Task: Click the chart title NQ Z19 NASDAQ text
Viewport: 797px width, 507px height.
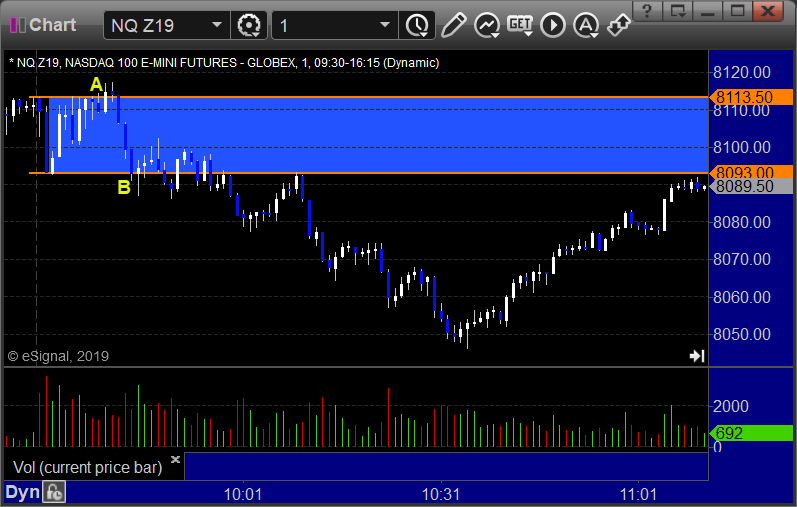Action: click(x=224, y=63)
